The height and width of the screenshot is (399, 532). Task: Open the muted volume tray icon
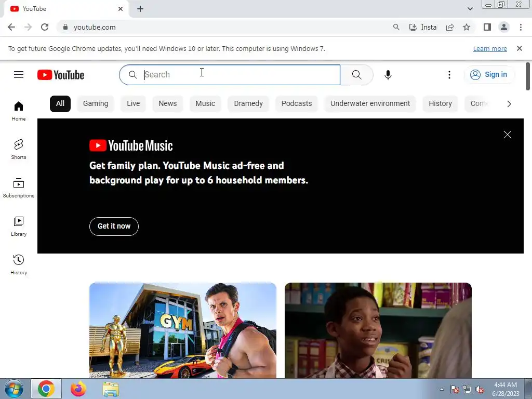coord(480,390)
